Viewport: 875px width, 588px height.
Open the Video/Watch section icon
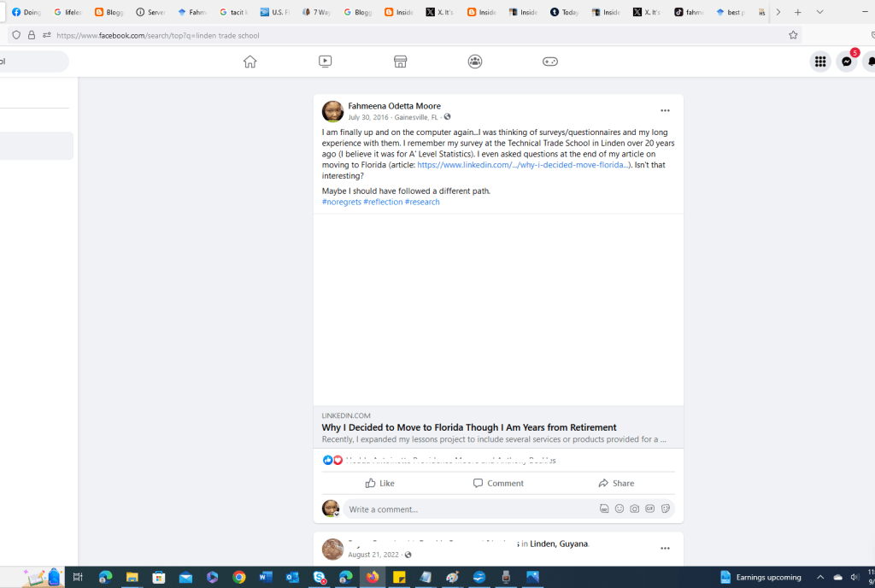325,61
